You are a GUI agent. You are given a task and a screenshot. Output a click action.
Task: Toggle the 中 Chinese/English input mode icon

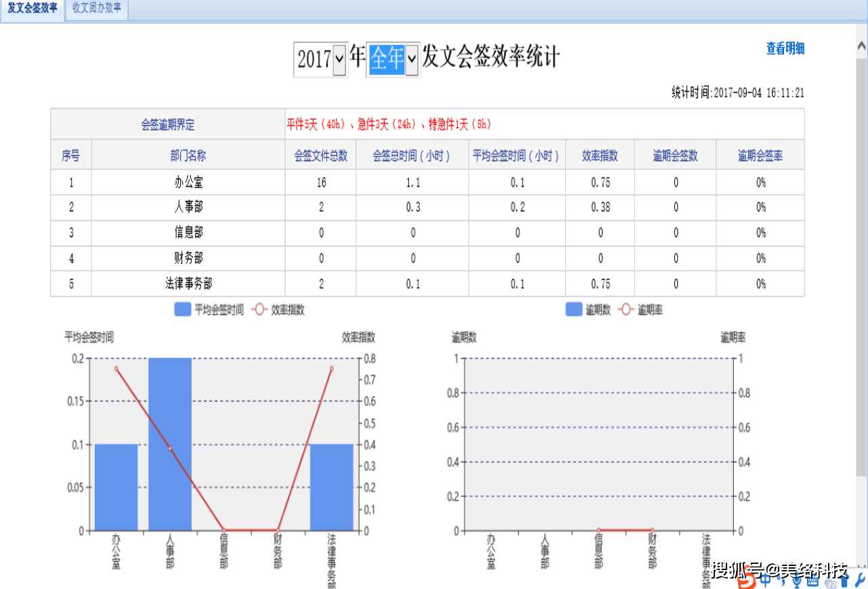tap(766, 581)
